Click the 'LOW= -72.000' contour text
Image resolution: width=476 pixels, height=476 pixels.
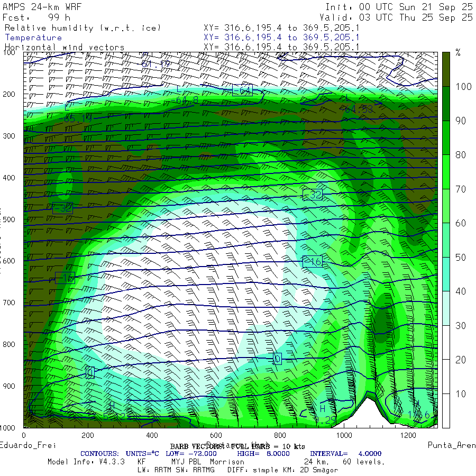point(191,454)
